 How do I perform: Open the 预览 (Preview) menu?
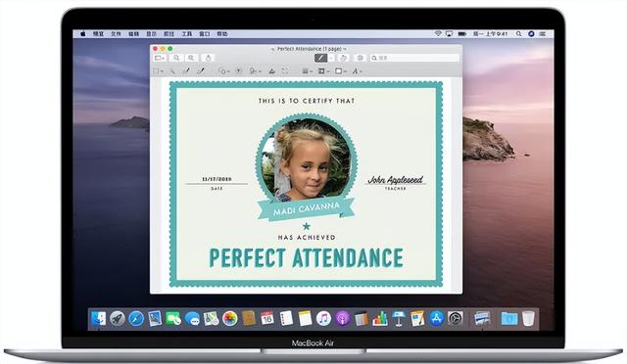pyautogui.click(x=98, y=34)
